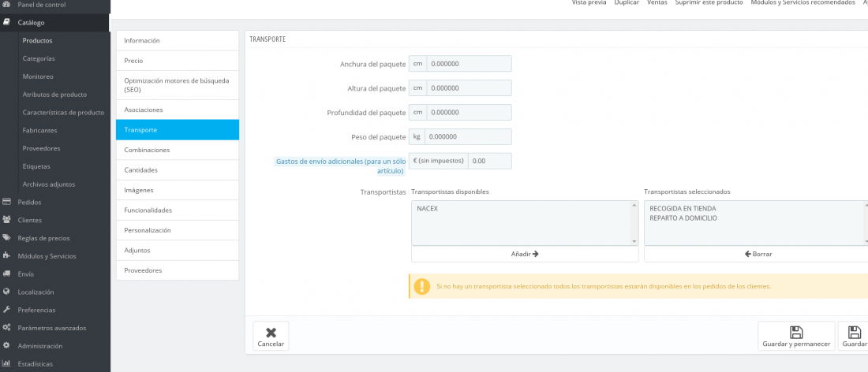Click the yellow warning exclamation icon
This screenshot has height=372, width=868.
pos(422,286)
